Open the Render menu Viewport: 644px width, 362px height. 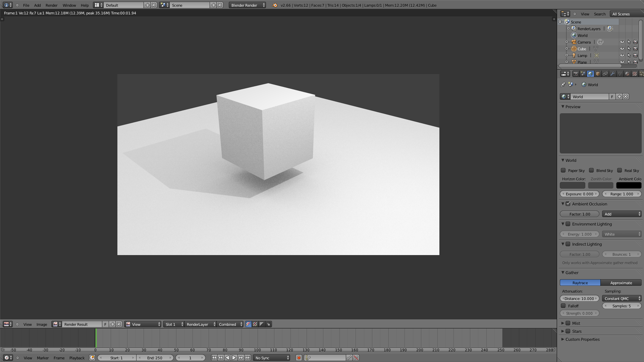(x=51, y=5)
